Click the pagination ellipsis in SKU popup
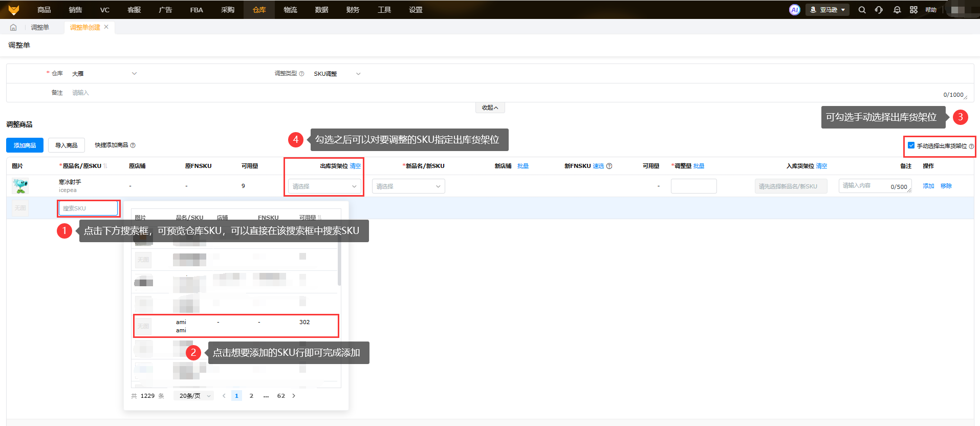This screenshot has height=426, width=980. click(266, 396)
